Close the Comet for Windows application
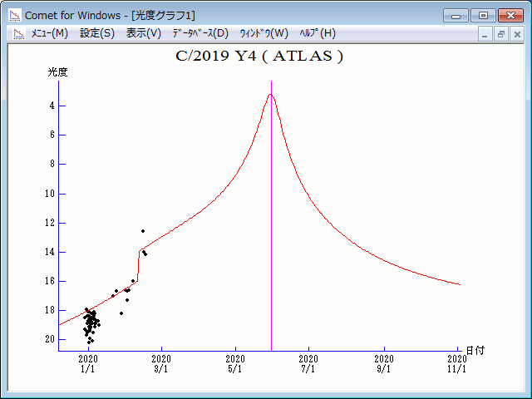The image size is (532, 399). (x=510, y=16)
